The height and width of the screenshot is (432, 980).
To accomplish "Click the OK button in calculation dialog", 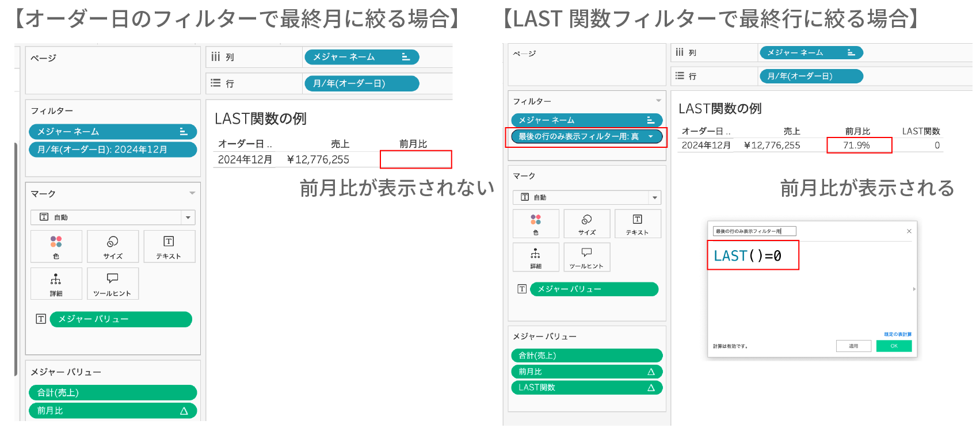I will coord(894,346).
